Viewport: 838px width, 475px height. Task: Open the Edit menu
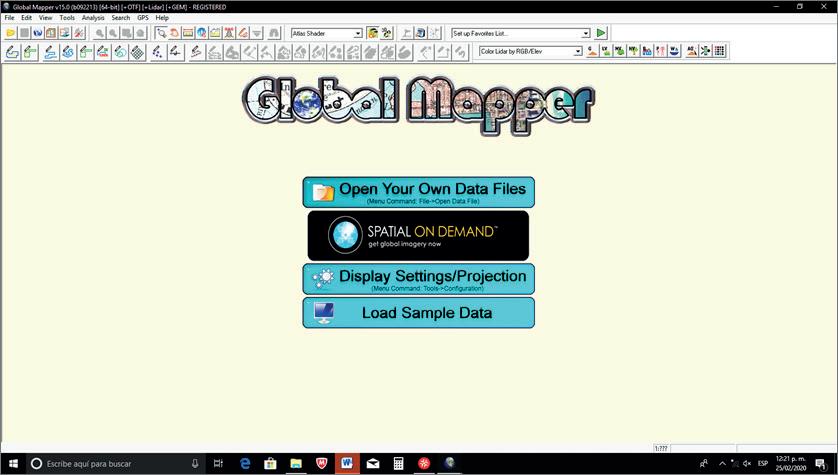[26, 18]
